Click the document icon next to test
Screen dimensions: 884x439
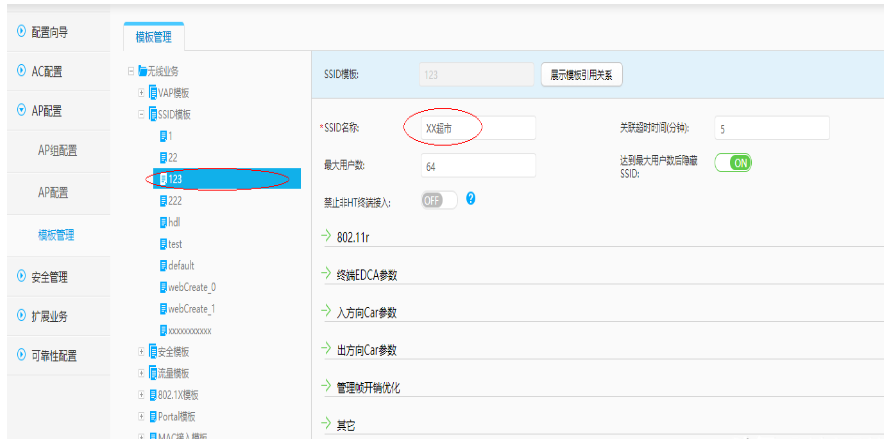(163, 244)
